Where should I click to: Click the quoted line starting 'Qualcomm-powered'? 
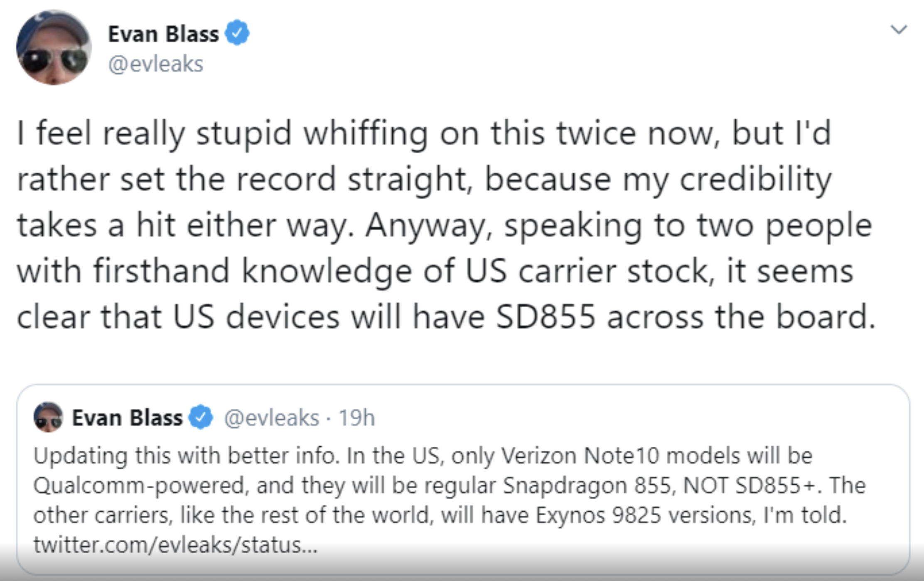pyautogui.click(x=450, y=486)
